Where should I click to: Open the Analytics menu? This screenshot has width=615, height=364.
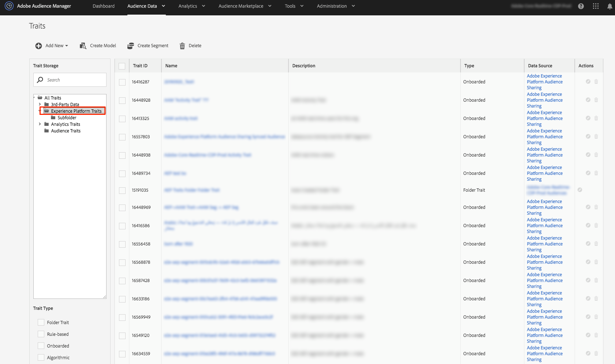tap(192, 6)
